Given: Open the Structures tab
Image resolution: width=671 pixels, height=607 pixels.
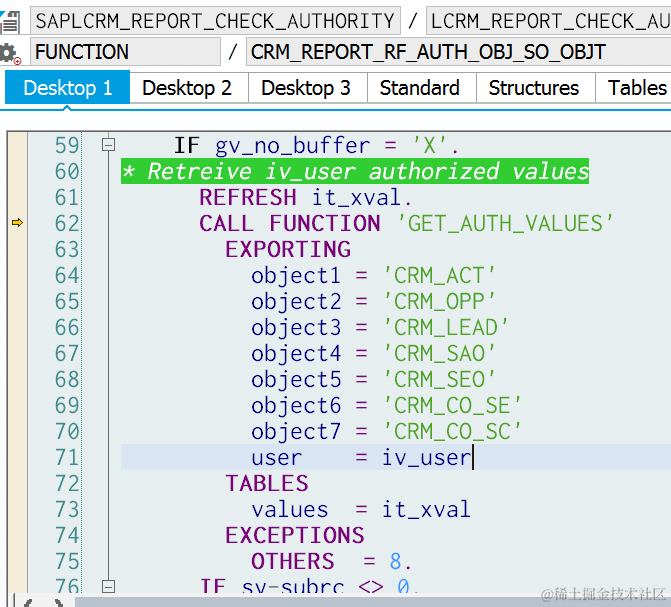Looking at the screenshot, I should [x=534, y=88].
